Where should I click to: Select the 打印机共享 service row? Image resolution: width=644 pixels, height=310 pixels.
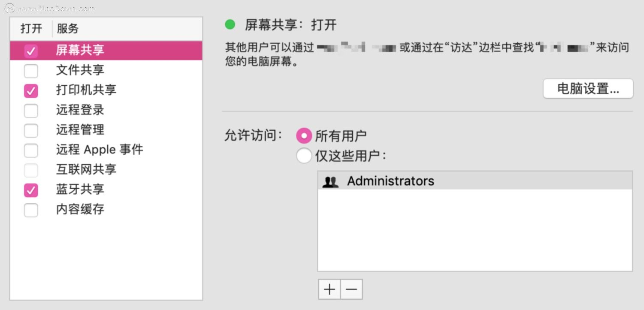click(86, 90)
